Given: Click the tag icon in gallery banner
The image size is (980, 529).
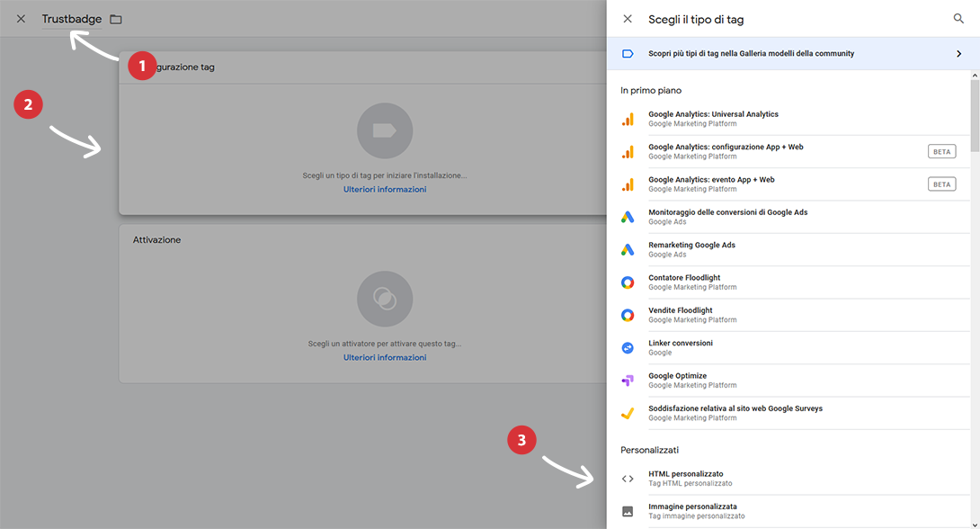Looking at the screenshot, I should 628,54.
